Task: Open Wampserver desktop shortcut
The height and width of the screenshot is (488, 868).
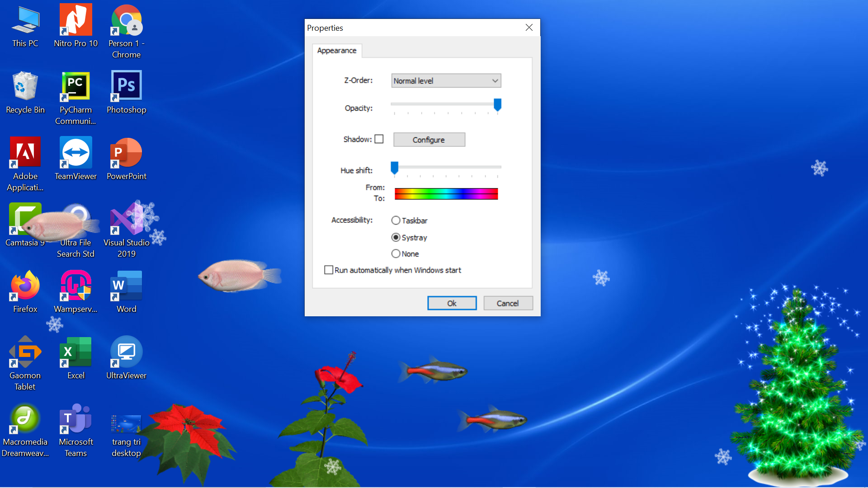Action: pos(75,292)
